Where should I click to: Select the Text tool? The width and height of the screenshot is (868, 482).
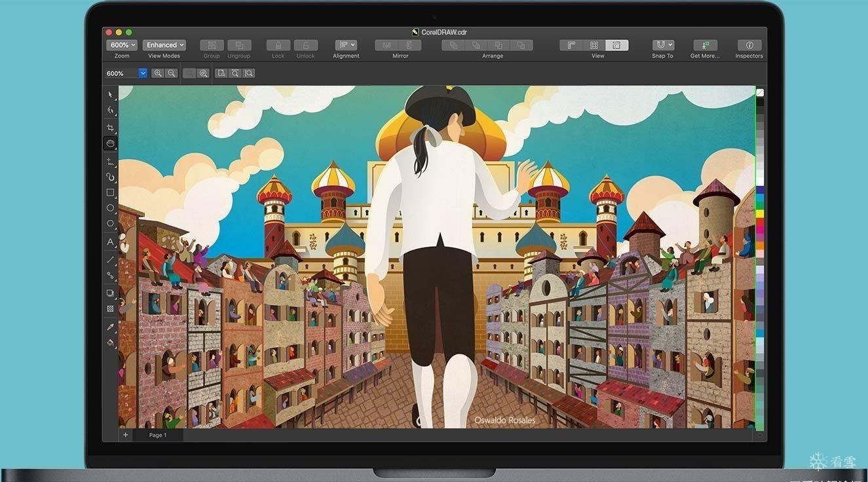(110, 242)
